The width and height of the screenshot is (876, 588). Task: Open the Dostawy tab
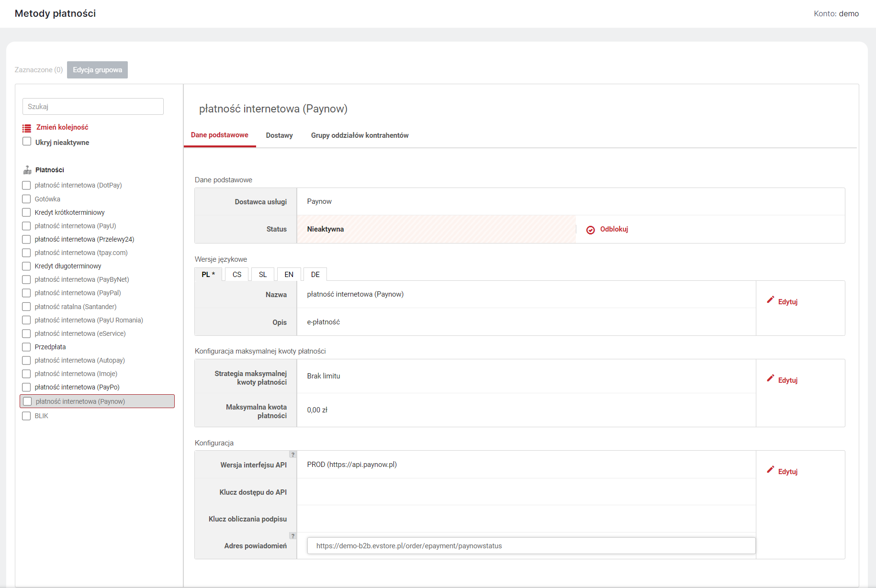280,135
